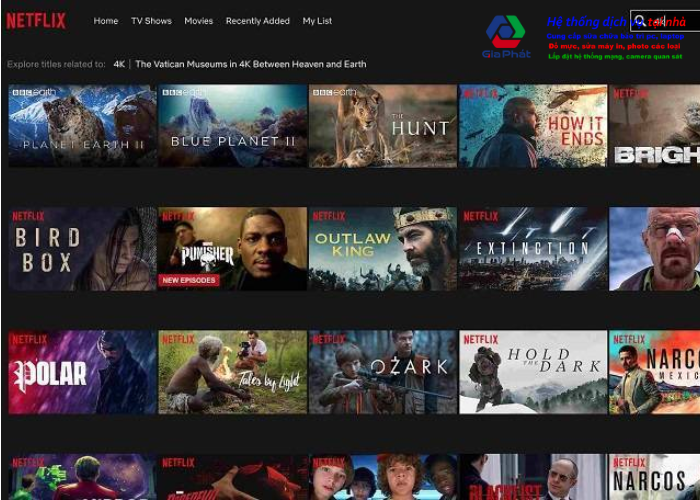
Task: Select the Tales by Light thumbnail
Action: pyautogui.click(x=233, y=372)
